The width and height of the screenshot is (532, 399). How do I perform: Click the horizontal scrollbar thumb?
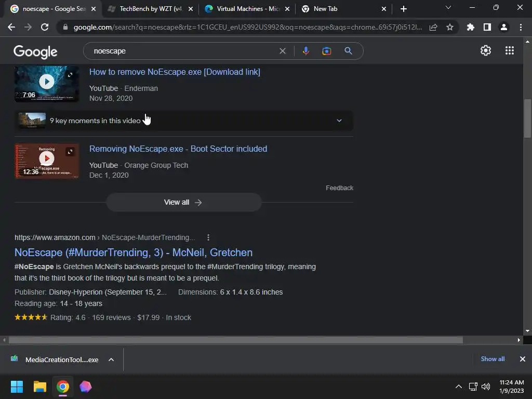tap(235, 340)
